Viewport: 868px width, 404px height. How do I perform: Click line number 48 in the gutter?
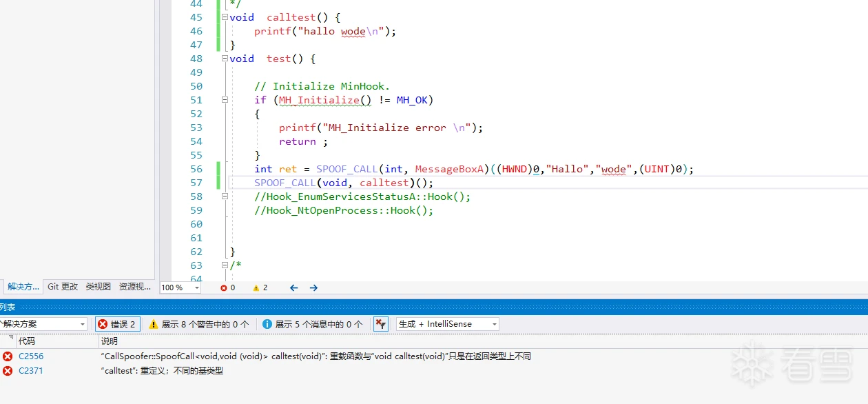196,59
